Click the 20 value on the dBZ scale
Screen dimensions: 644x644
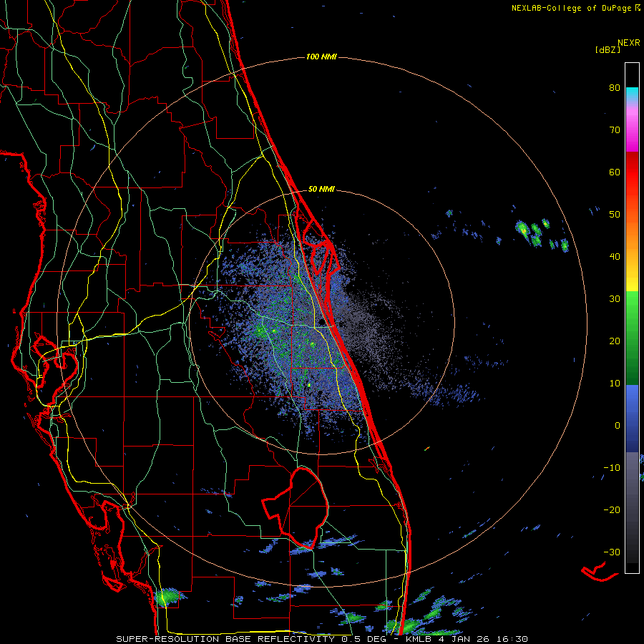(615, 341)
